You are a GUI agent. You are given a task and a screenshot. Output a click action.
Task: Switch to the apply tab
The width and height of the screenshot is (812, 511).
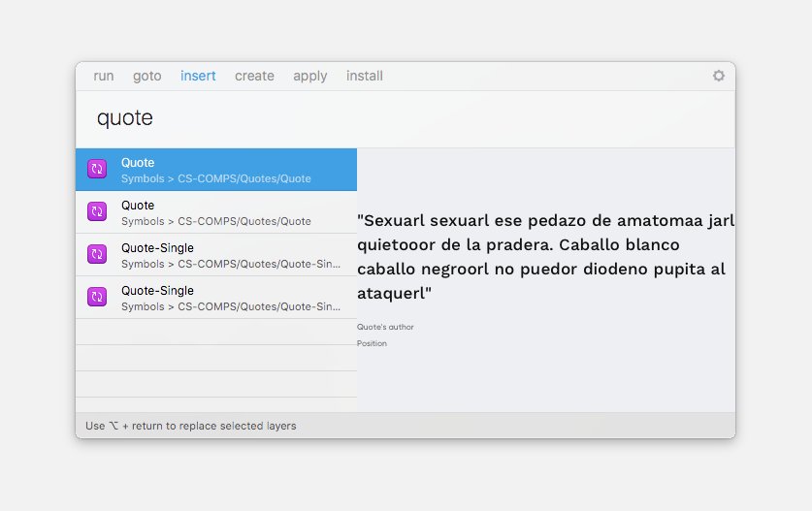pyautogui.click(x=310, y=76)
